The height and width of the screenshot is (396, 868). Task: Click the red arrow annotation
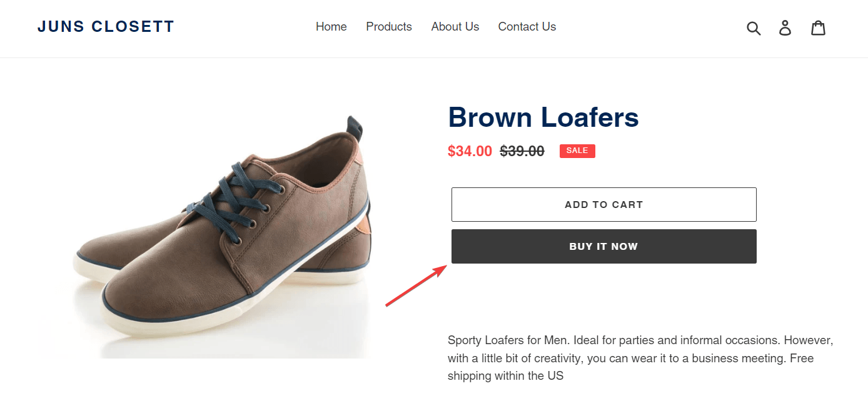click(416, 286)
